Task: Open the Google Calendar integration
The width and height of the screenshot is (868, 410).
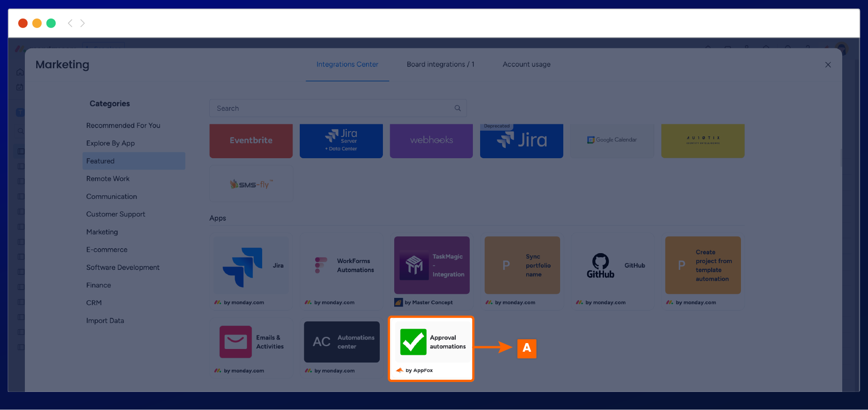Action: point(612,141)
